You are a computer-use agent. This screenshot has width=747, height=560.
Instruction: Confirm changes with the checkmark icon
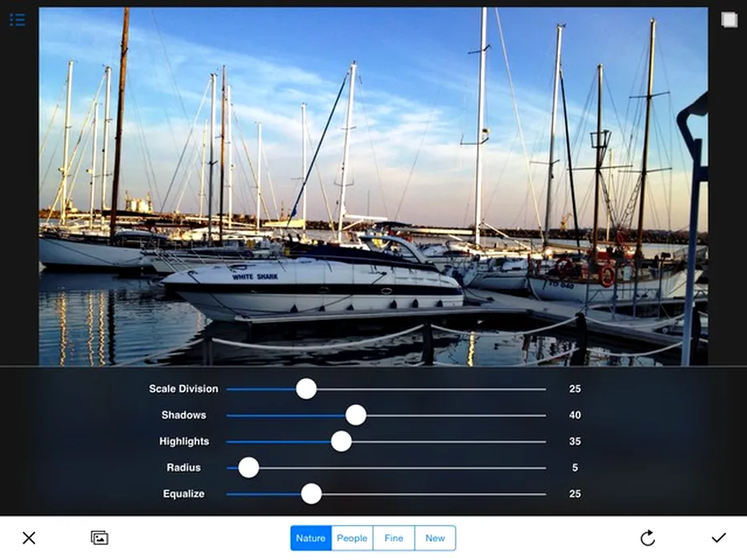[x=718, y=538]
